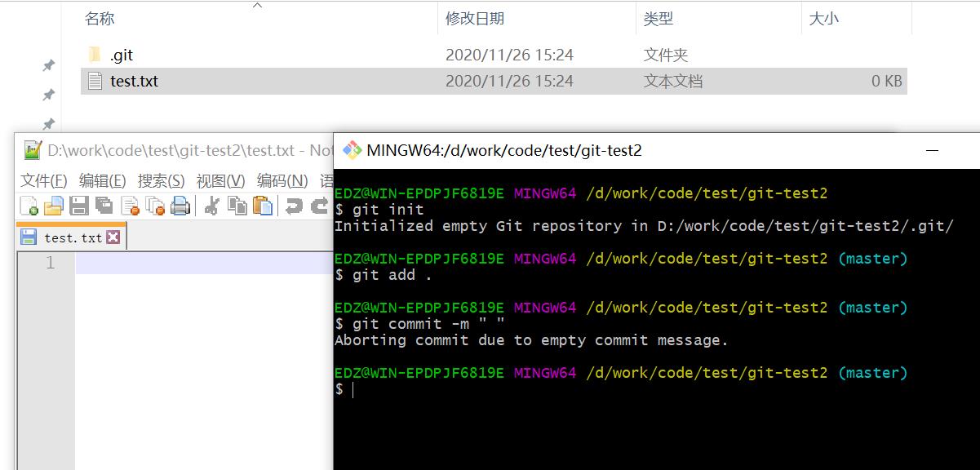
Task: Click the '0 KB' size cell
Action: pos(887,81)
